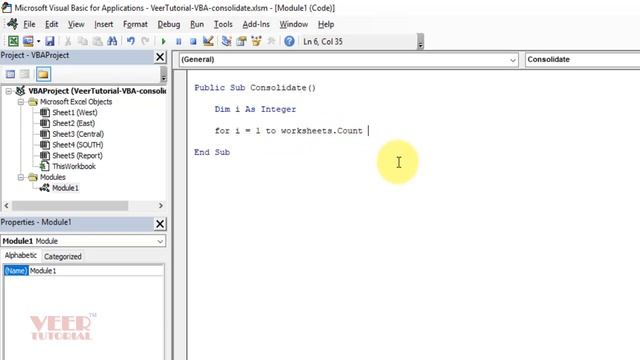This screenshot has height=360, width=640.
Task: Click the (Name) property row label
Action: 16,271
